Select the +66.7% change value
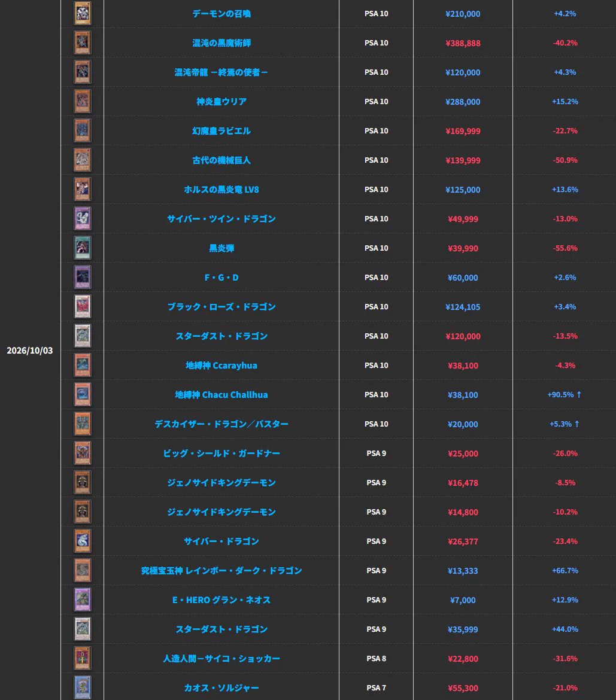Viewport: 616px width, 700px height. coord(565,571)
